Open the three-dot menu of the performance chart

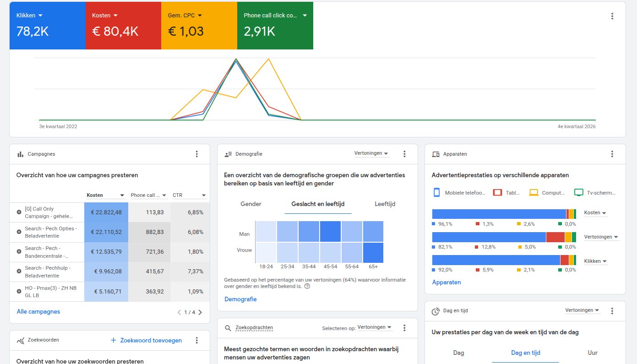point(612,16)
